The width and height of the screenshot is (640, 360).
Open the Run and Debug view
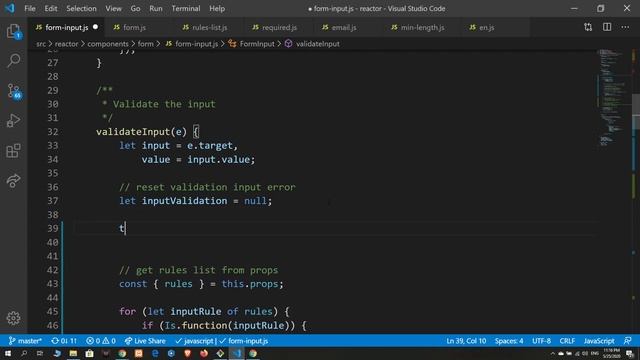(13, 121)
